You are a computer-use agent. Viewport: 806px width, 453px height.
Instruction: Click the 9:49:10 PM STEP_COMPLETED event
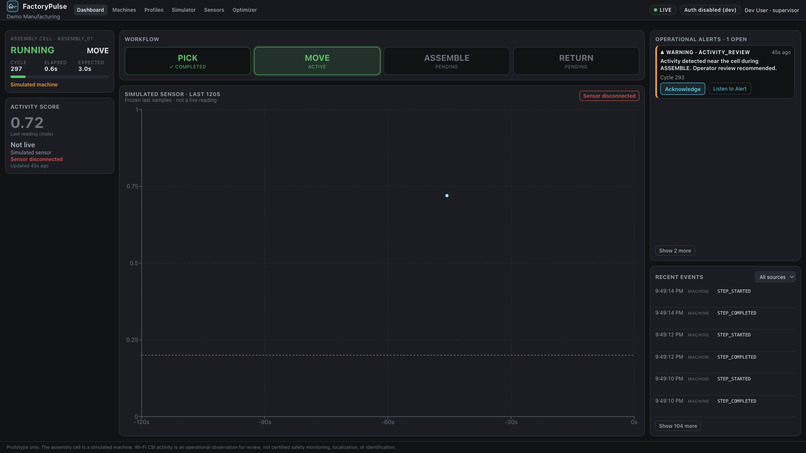point(725,401)
